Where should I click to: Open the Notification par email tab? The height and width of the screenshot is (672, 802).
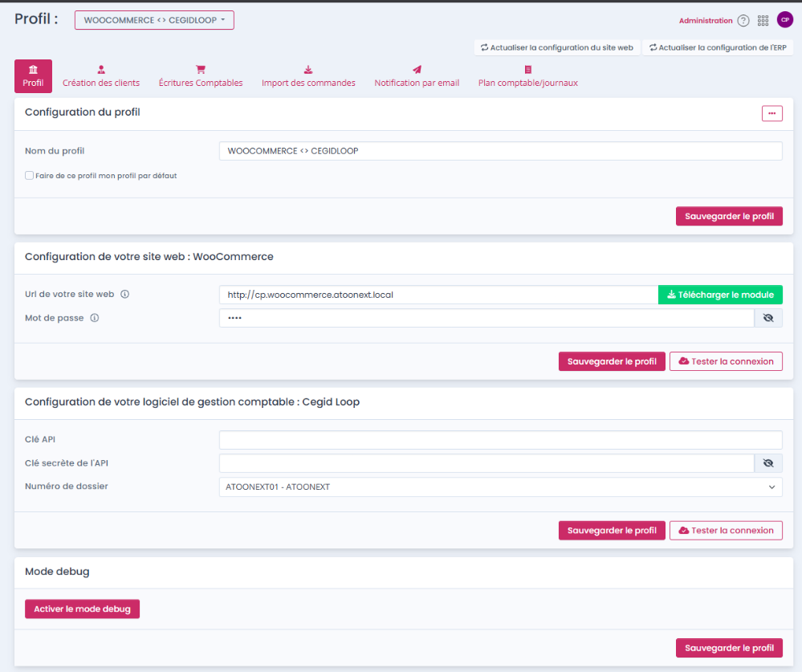pyautogui.click(x=417, y=76)
